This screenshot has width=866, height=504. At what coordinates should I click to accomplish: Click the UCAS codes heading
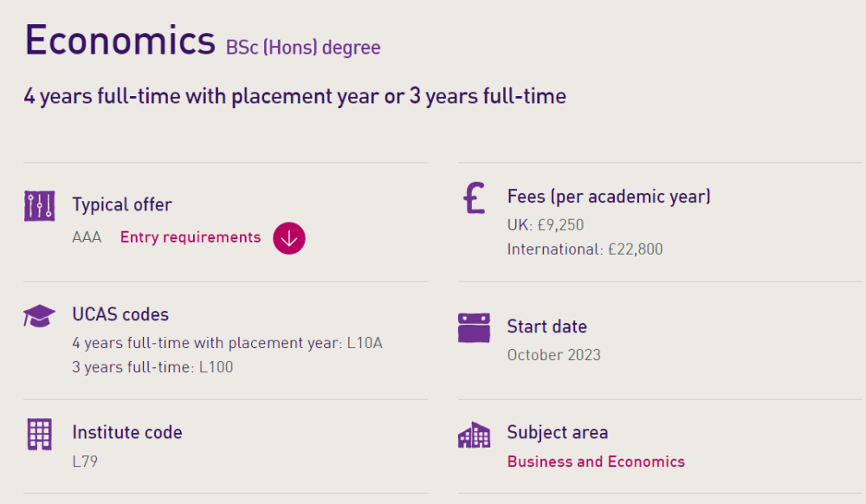click(x=120, y=314)
